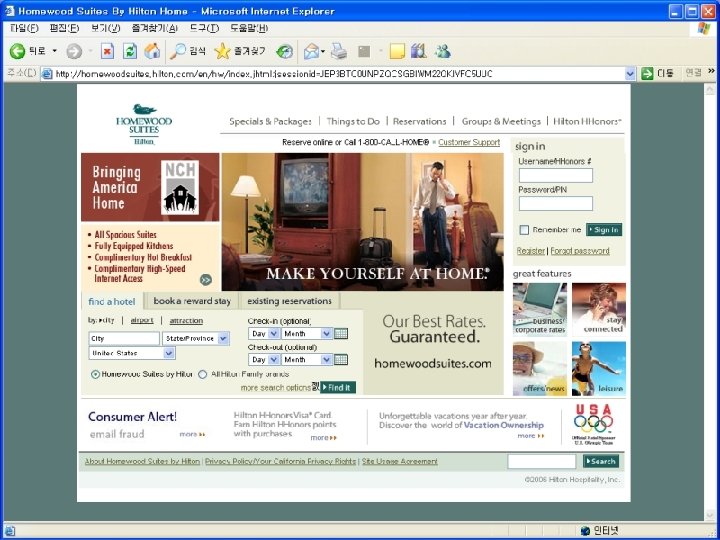The image size is (720, 540).
Task: Open the View (보기) menu
Action: 105,28
